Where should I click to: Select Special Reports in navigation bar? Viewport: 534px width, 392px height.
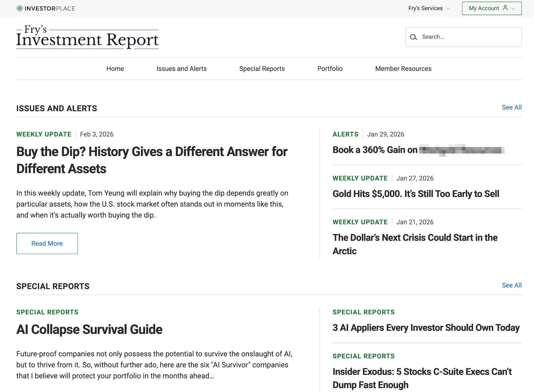pyautogui.click(x=262, y=69)
